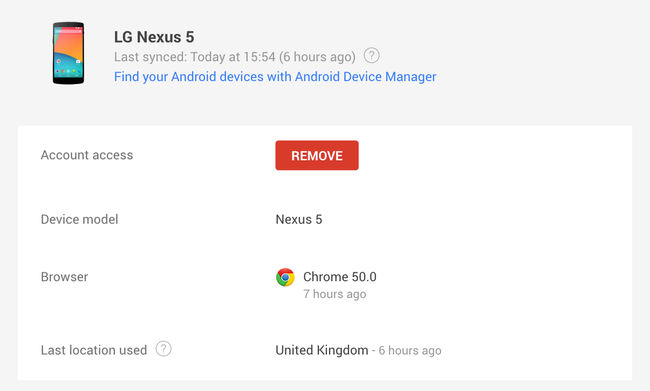This screenshot has width=650, height=391.
Task: Click the Device model label
Action: tap(79, 219)
